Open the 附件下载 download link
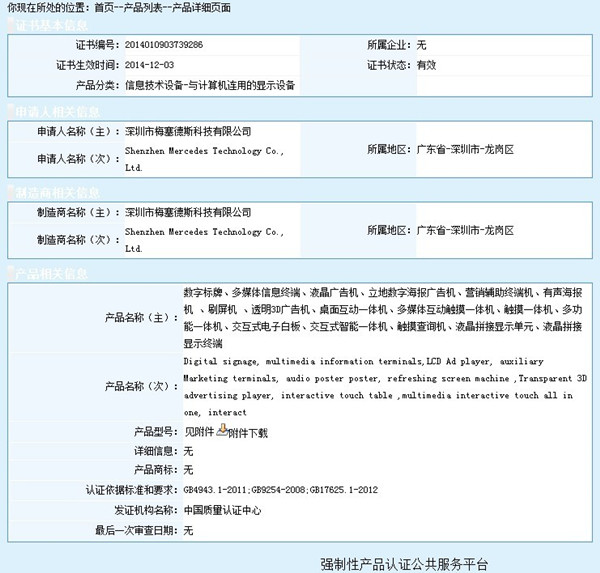Viewport: 600px width, 573px height. pos(248,433)
